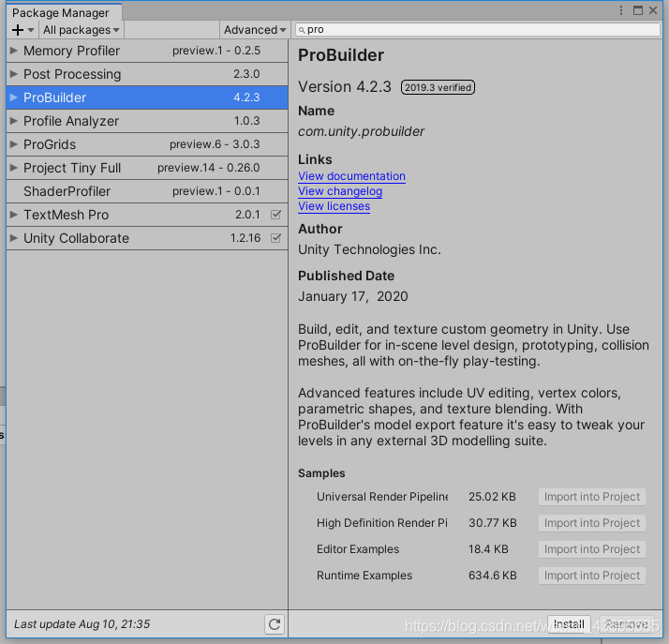The height and width of the screenshot is (644, 669).
Task: Select ShaderProfiler package
Action: 147,191
